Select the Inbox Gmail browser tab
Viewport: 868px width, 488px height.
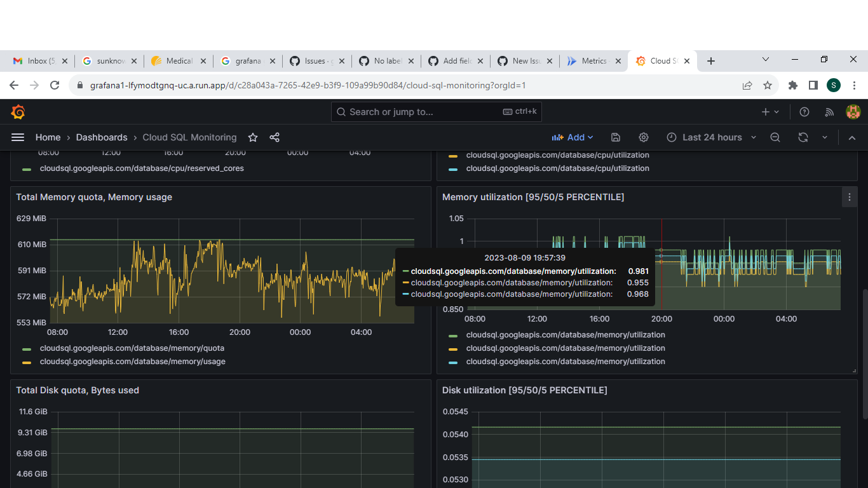coord(39,61)
